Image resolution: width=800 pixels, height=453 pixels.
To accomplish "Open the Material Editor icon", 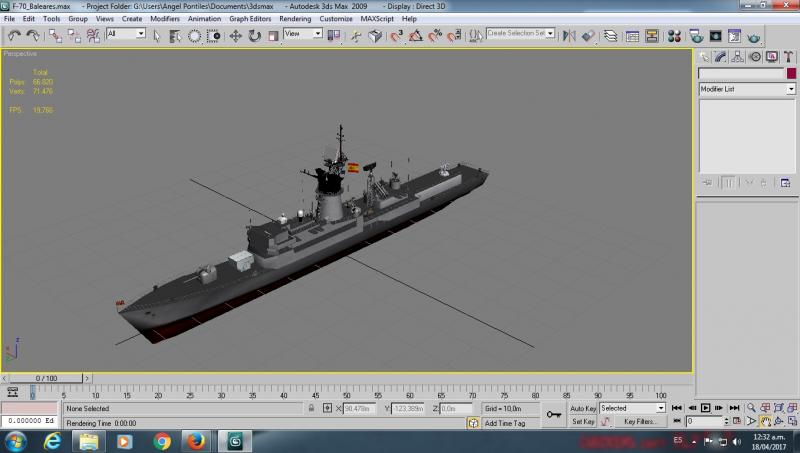I will (x=674, y=36).
